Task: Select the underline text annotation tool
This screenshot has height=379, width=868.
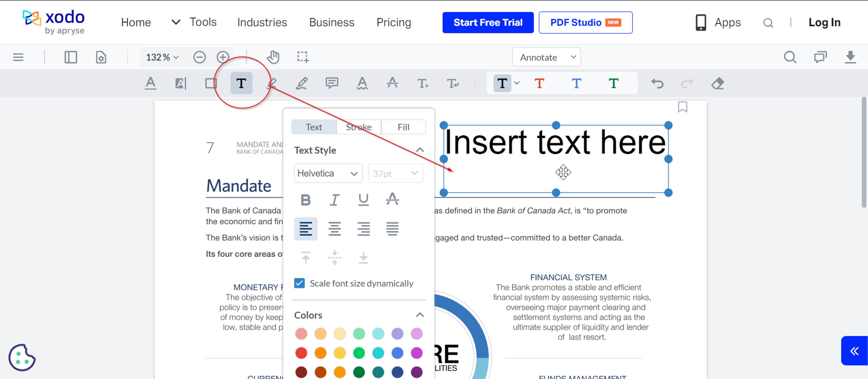Action: 151,83
